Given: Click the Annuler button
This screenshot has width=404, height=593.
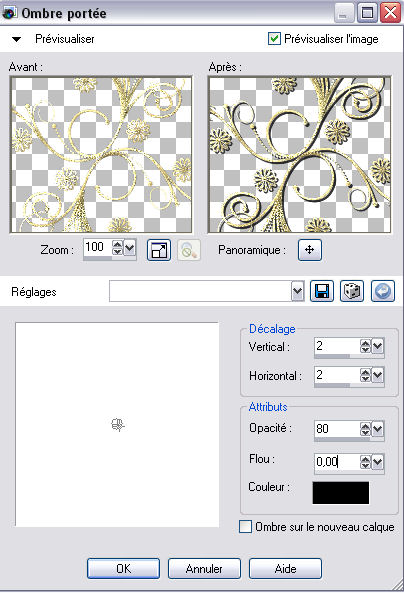Looking at the screenshot, I should coord(204,568).
